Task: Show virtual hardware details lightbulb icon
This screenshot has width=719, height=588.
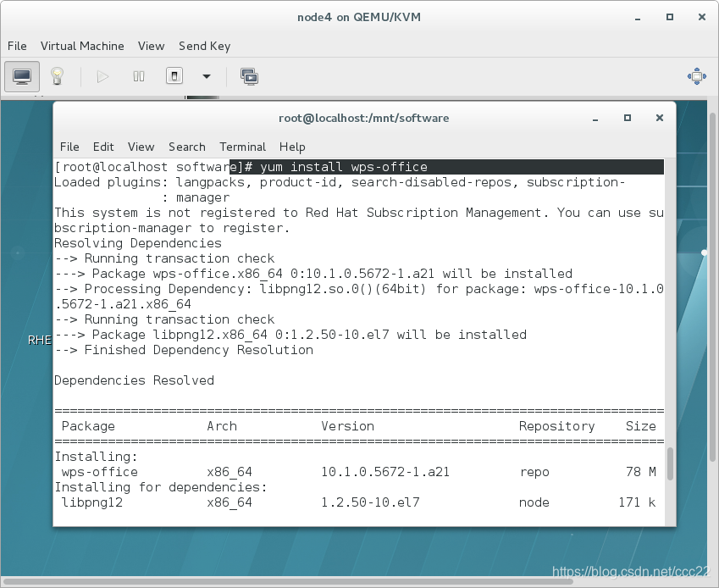Action: pyautogui.click(x=57, y=76)
